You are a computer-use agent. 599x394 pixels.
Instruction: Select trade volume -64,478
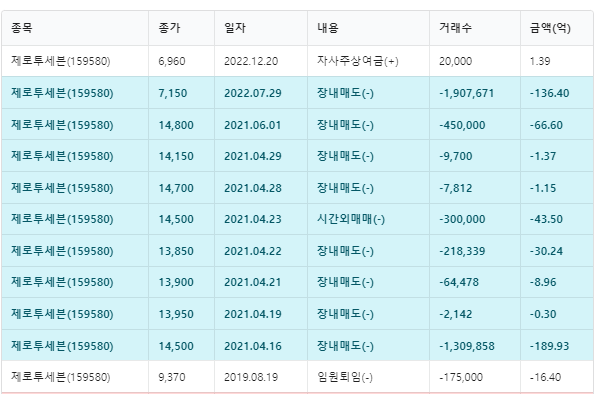pyautogui.click(x=459, y=282)
